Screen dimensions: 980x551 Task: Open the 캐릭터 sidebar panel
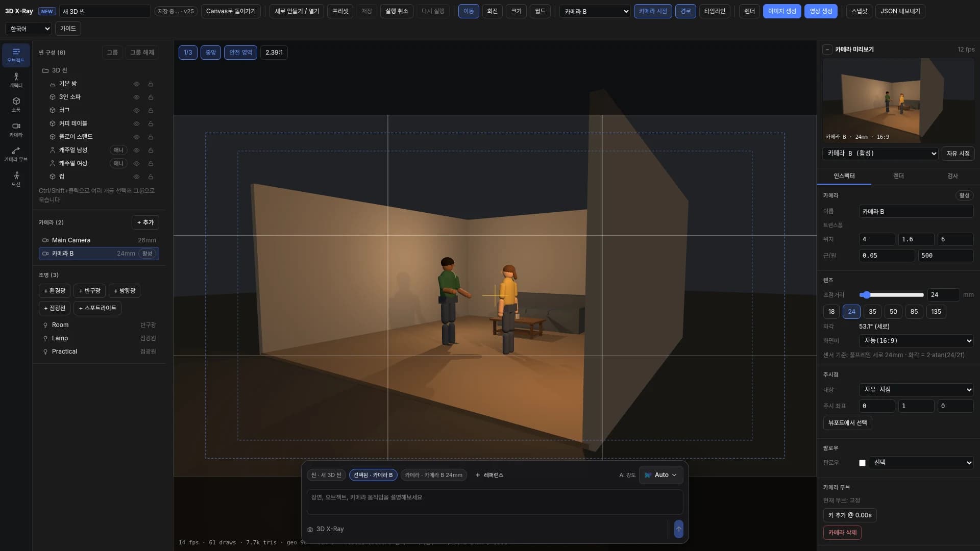coord(16,80)
